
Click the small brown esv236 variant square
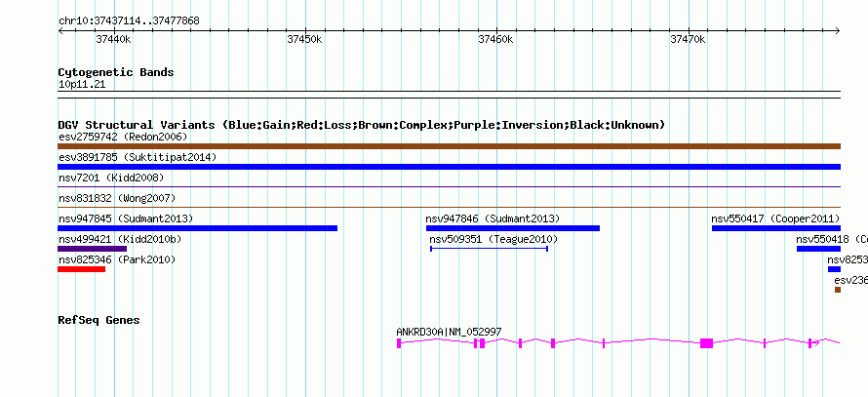pyautogui.click(x=838, y=290)
